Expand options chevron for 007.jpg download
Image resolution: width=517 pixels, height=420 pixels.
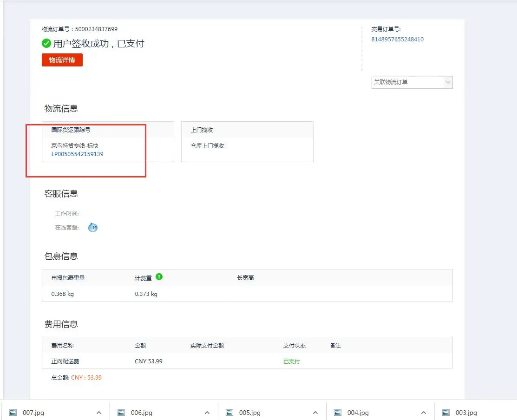99,413
